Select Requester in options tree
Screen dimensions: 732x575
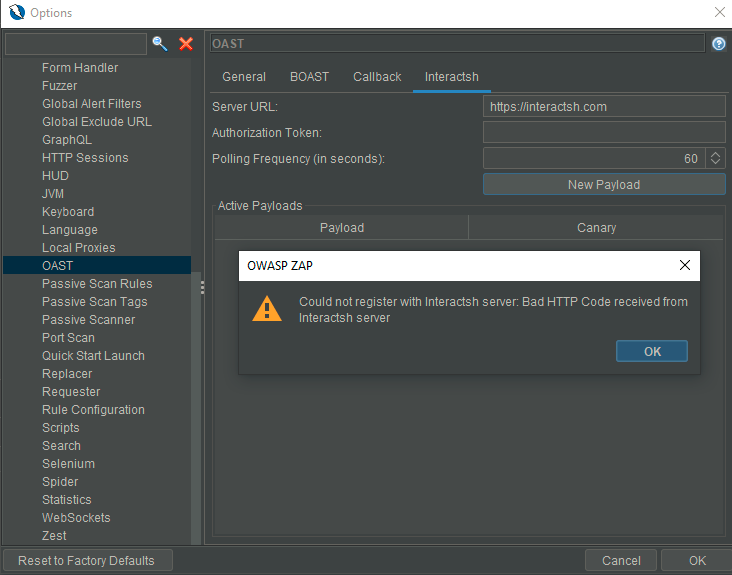pyautogui.click(x=71, y=391)
